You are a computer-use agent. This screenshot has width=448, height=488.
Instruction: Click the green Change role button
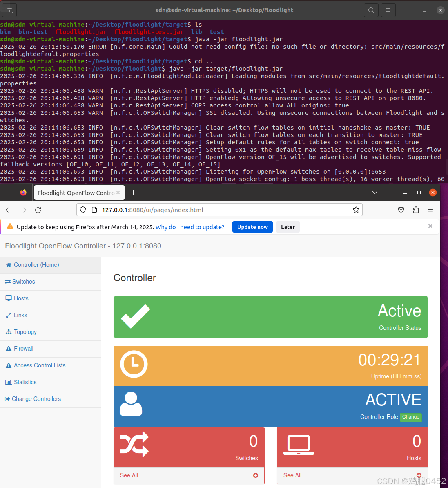coord(411,417)
